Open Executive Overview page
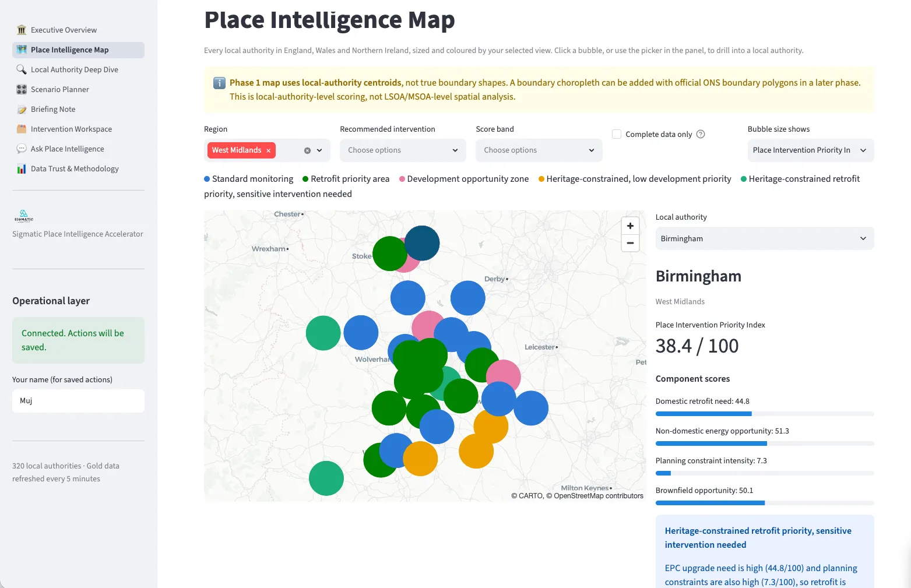 [x=78, y=30]
